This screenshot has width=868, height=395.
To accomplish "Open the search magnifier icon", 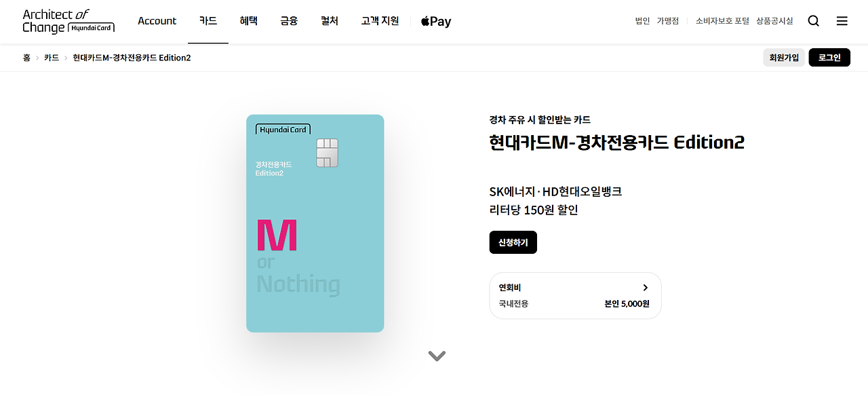I will 814,21.
